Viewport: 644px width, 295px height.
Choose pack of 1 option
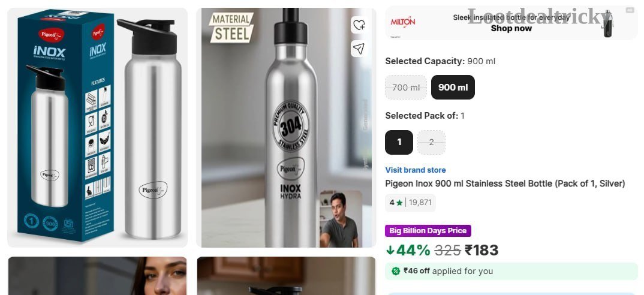[399, 142]
